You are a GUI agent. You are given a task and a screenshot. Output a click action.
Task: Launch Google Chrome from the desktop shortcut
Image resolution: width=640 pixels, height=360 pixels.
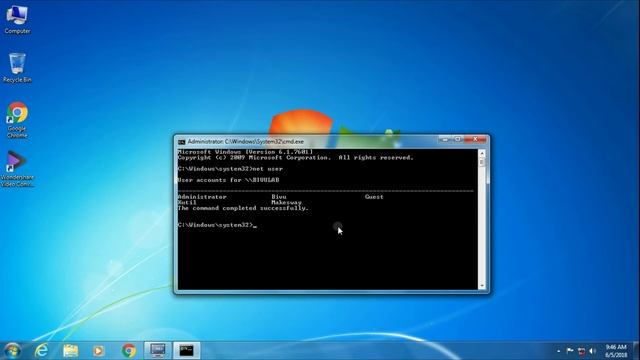[x=17, y=120]
